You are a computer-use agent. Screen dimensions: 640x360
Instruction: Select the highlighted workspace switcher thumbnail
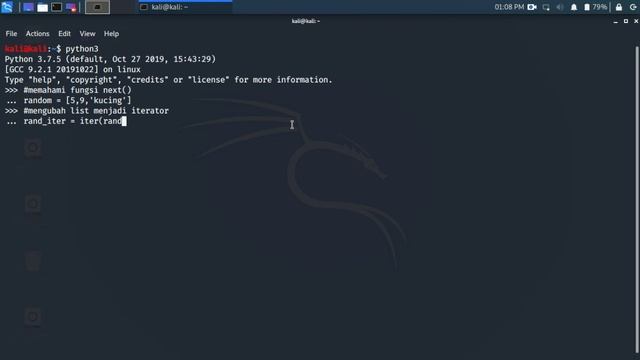pos(97,7)
